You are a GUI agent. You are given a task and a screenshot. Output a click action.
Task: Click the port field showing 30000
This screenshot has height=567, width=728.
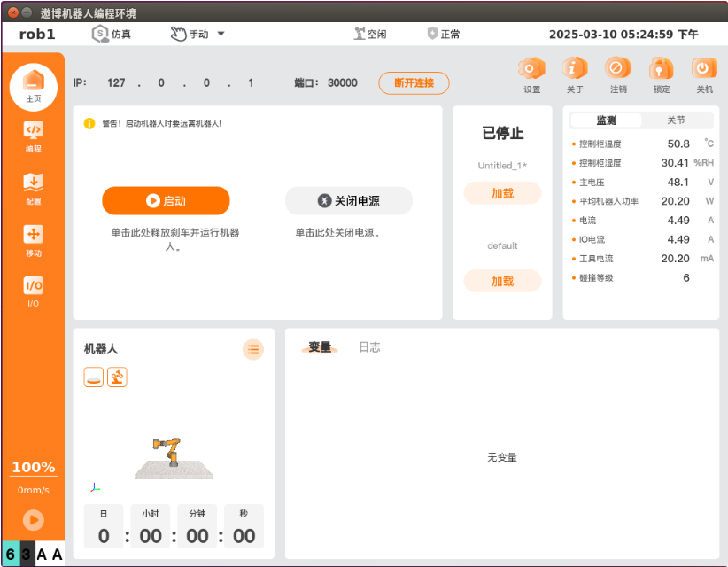point(343,82)
